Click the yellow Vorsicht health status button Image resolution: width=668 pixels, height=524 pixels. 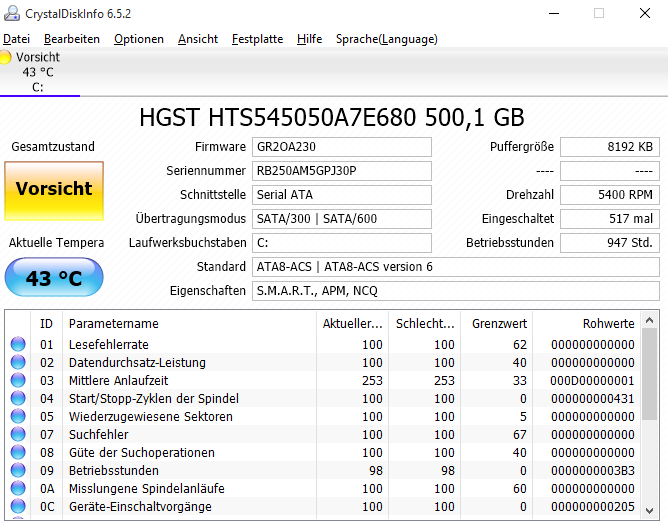tap(54, 191)
